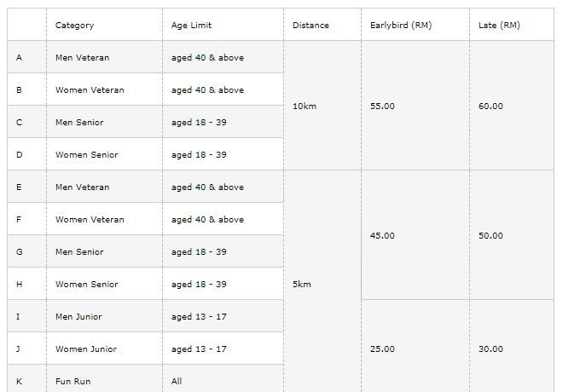563x392 pixels.
Task: Click the 10km distance cell
Action: tap(305, 107)
